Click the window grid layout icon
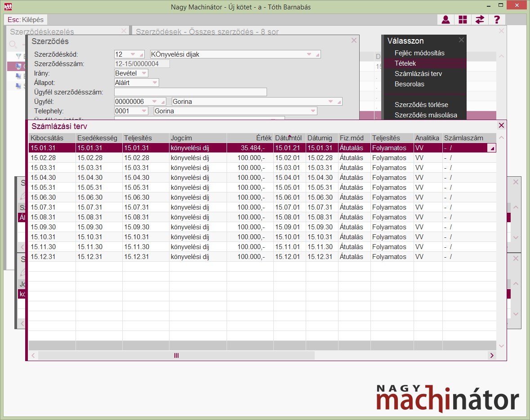 coord(463,20)
